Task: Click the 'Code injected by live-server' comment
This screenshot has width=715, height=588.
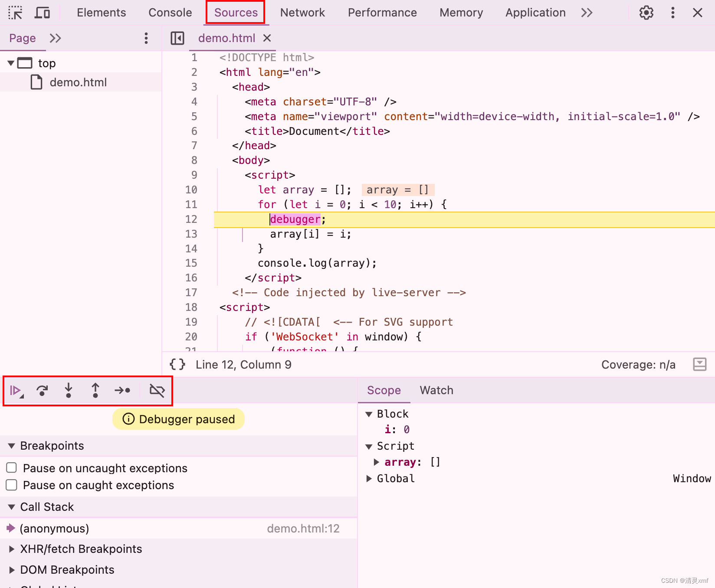Action: tap(349, 293)
